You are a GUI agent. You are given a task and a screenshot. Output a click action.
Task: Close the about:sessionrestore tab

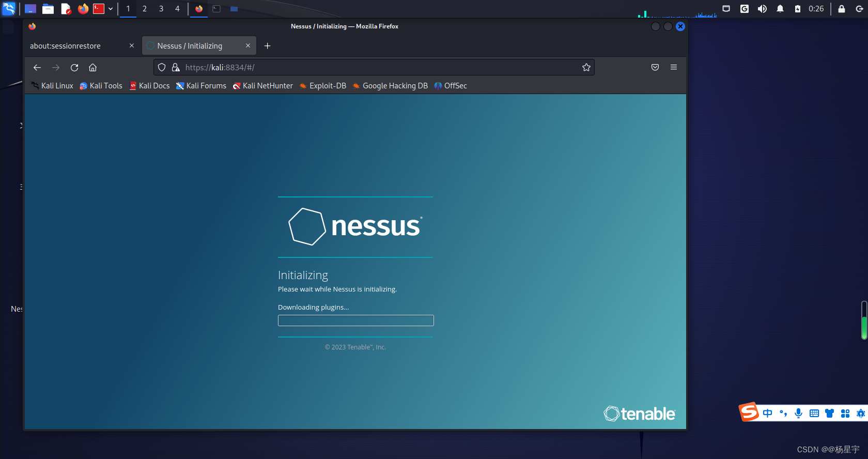click(132, 46)
